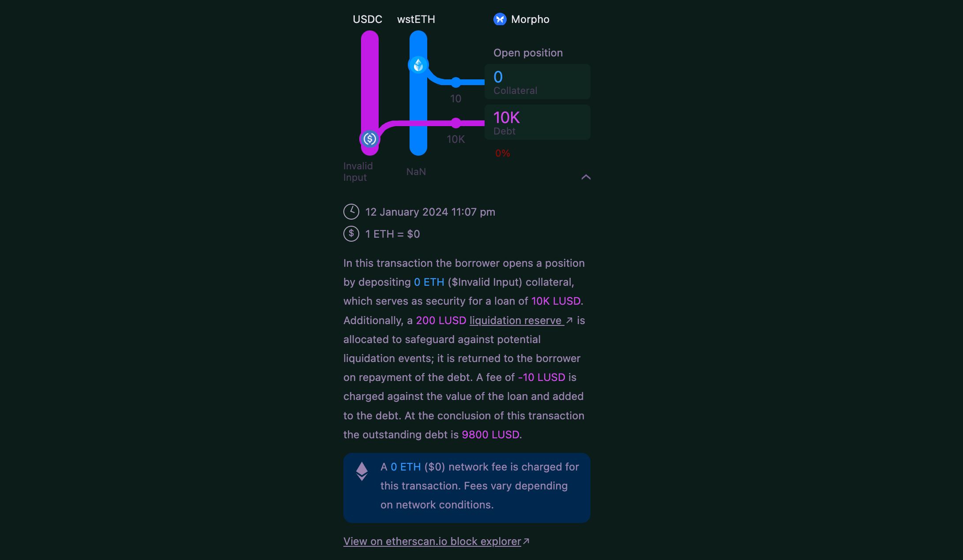The width and height of the screenshot is (963, 560).
Task: Click the NaN collateral input field
Action: coord(417,171)
